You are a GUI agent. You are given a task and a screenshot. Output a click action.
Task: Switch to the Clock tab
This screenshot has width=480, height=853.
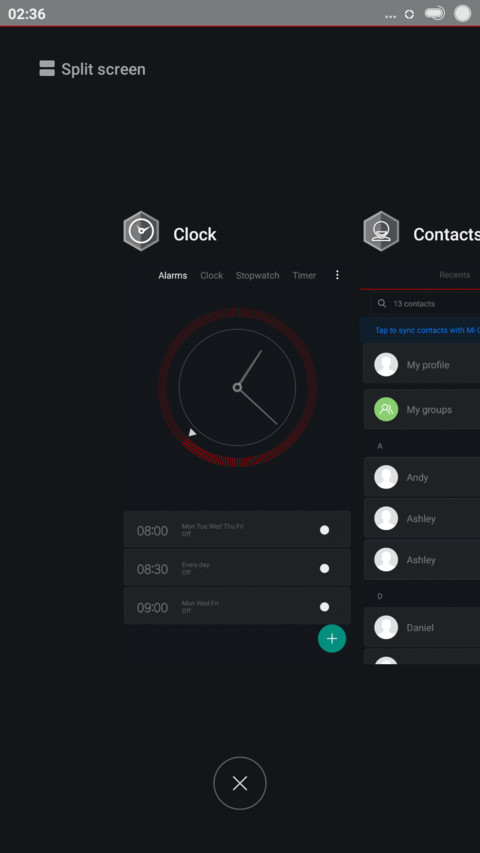tap(212, 275)
